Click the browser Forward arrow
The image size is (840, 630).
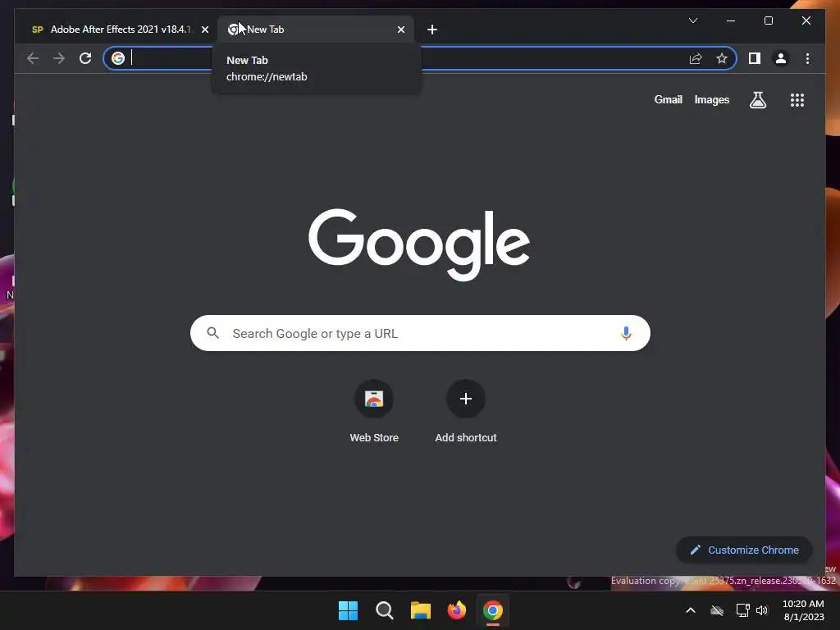click(59, 58)
